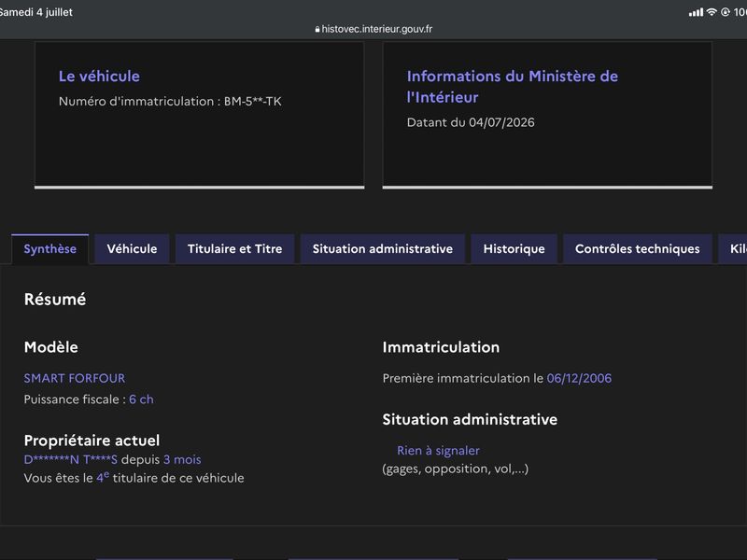
Task: Open the Situation administrative tab
Action: pos(383,249)
